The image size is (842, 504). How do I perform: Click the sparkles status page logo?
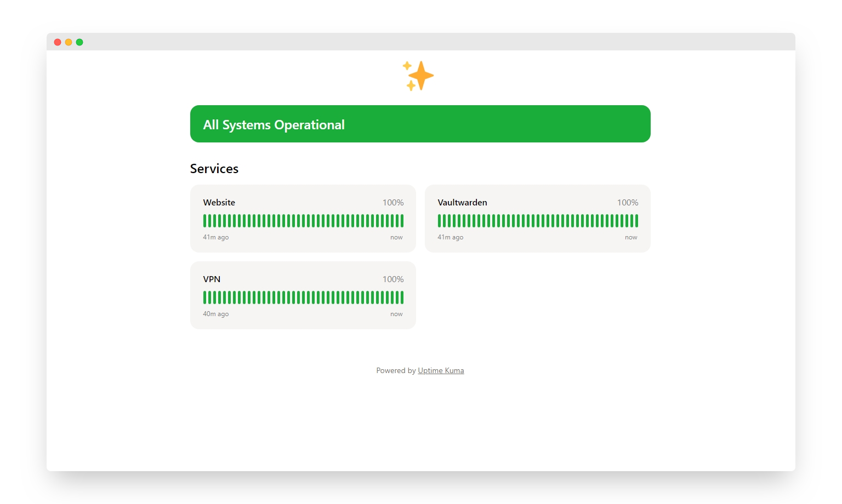418,76
